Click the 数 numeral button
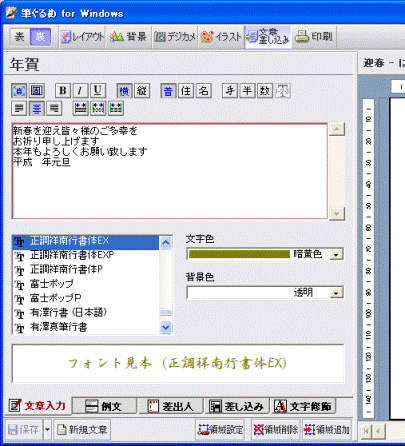The image size is (405, 446). (x=265, y=91)
